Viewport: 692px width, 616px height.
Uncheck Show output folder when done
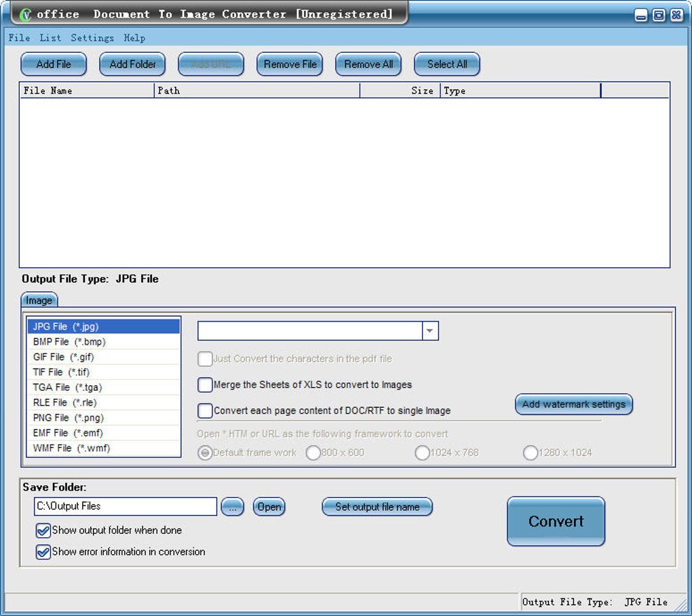tap(43, 531)
